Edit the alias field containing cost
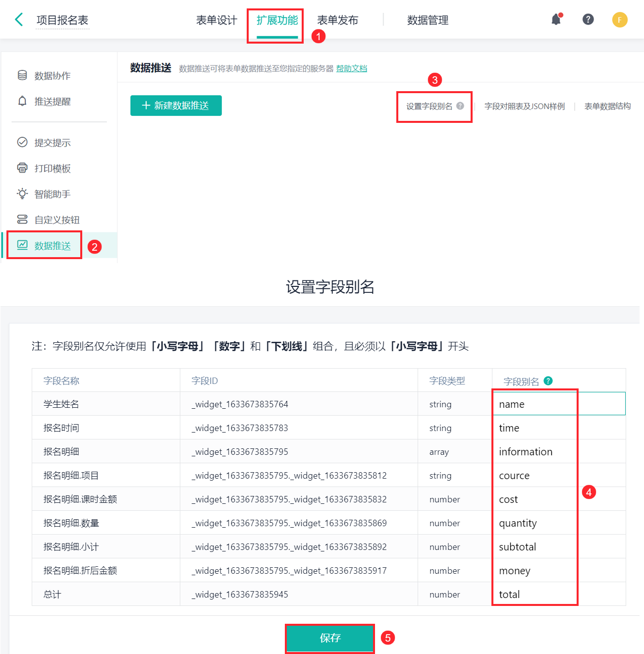 coord(559,499)
